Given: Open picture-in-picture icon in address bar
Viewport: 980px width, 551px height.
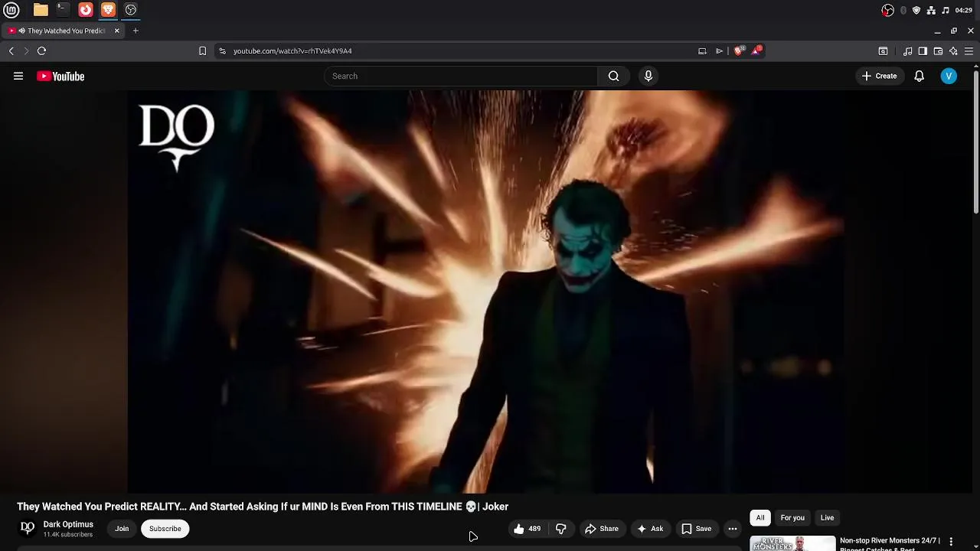Looking at the screenshot, I should pyautogui.click(x=702, y=51).
